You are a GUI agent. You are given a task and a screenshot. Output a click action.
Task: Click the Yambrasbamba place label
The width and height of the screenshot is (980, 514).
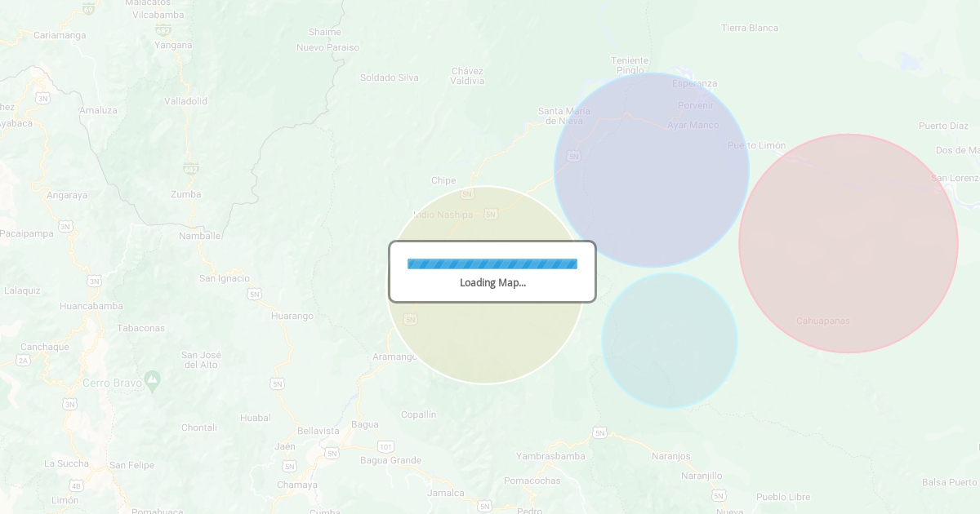point(550,456)
